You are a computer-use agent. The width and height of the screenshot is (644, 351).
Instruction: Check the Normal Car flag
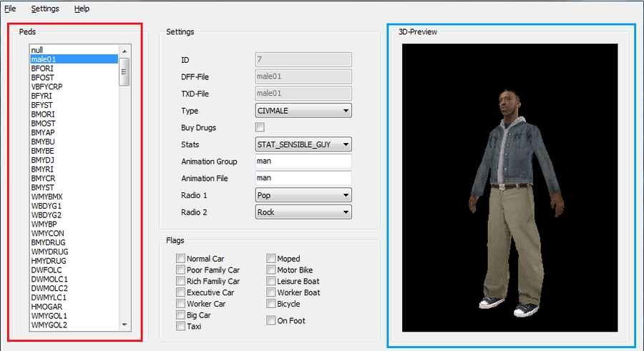(x=180, y=259)
